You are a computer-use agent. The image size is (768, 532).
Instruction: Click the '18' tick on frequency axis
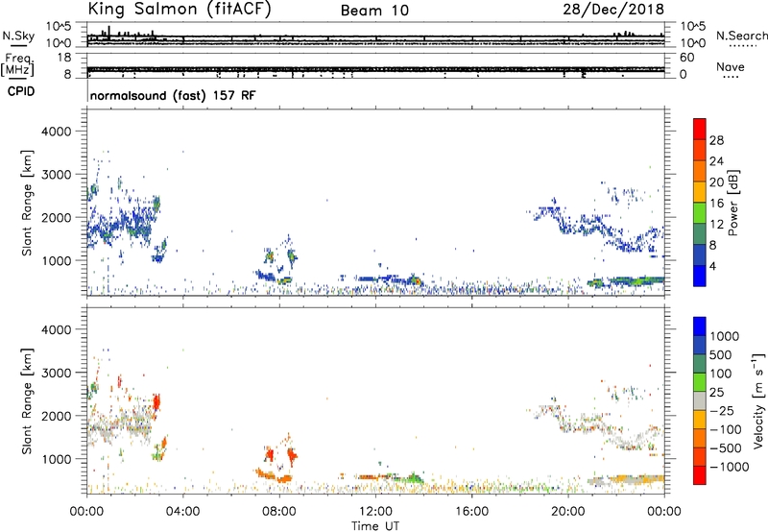pos(64,58)
